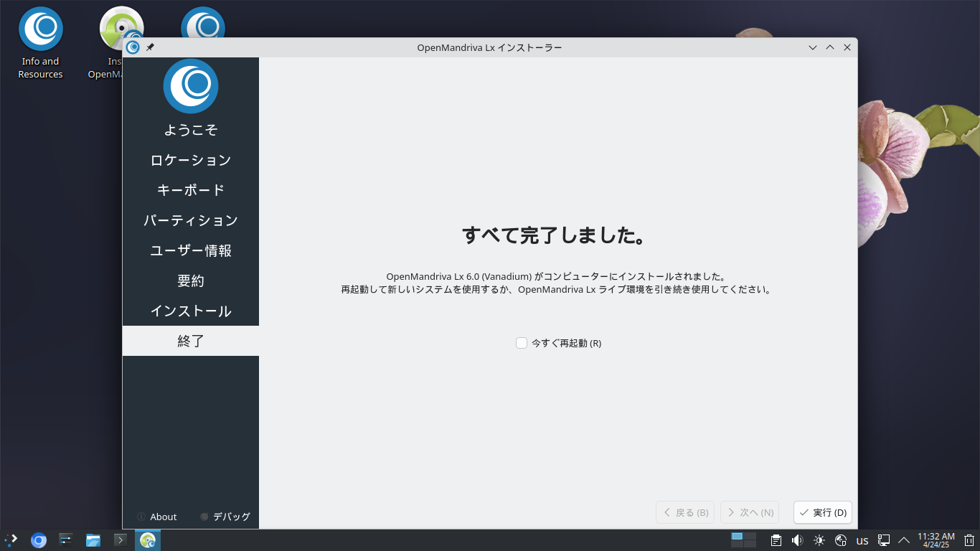This screenshot has width=980, height=551.
Task: Minimize the installer window
Action: pos(813,47)
